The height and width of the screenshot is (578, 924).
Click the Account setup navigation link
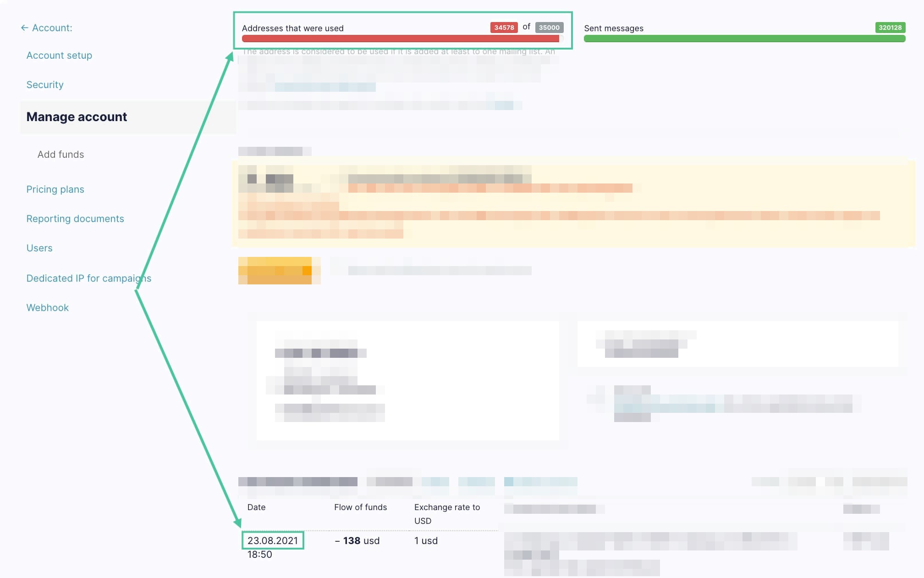pos(59,55)
